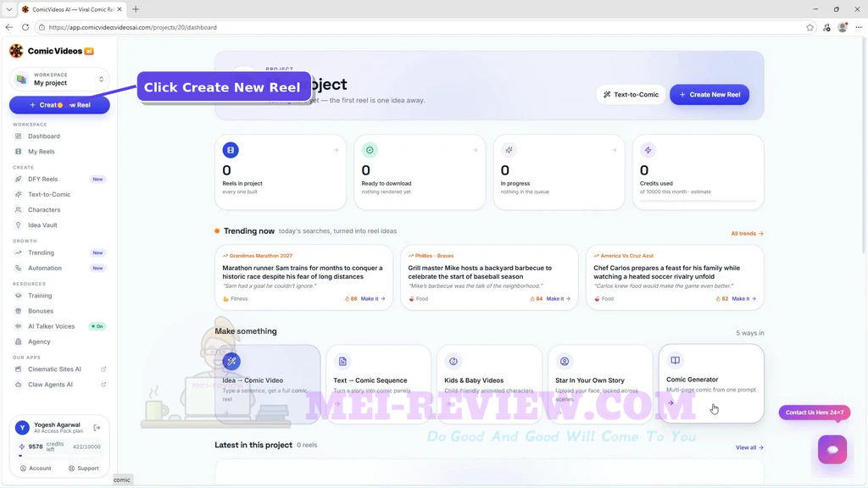Open Automation in the sidebar
This screenshot has height=488, width=868.
click(45, 269)
